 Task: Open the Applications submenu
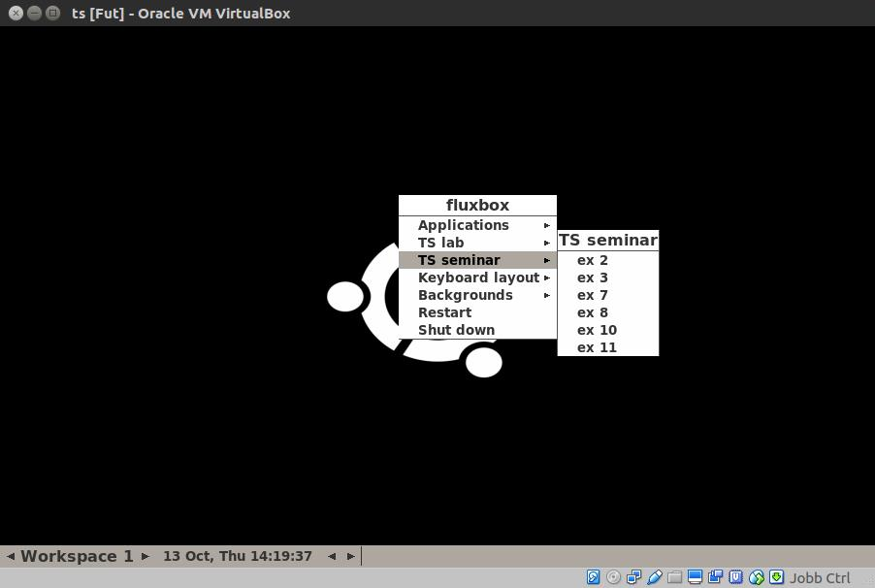[x=477, y=225]
